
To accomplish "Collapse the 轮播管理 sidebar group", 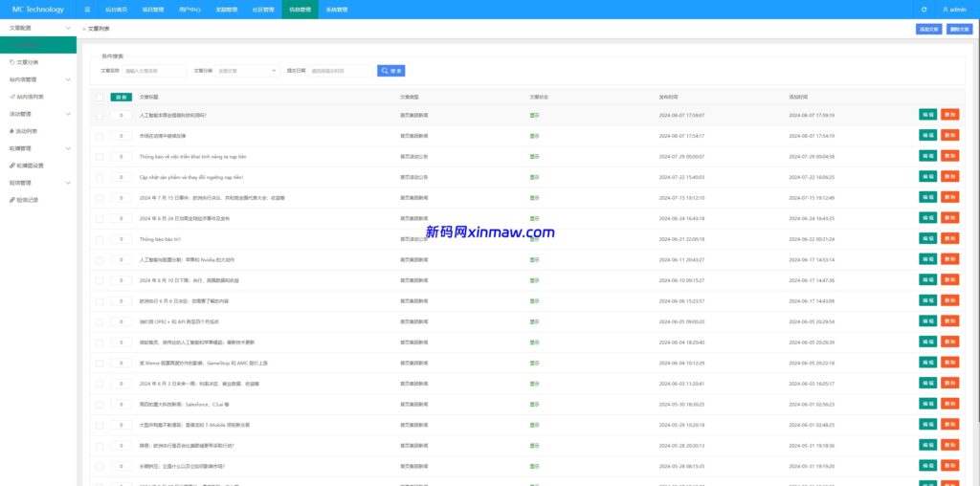I will tap(38, 148).
